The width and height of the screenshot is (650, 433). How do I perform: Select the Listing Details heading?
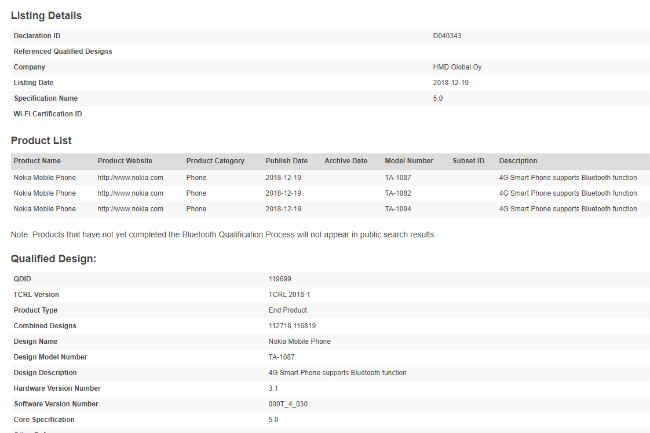[46, 16]
